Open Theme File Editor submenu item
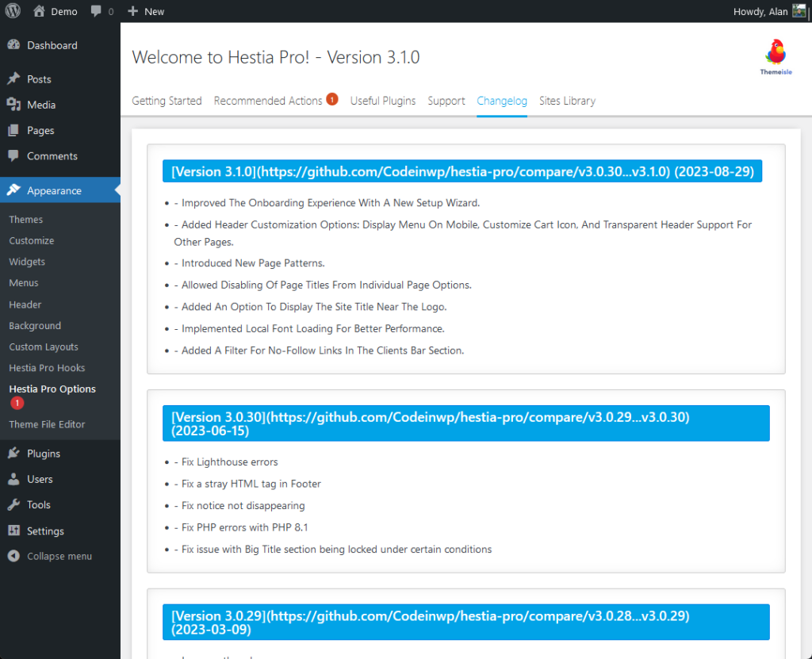812x659 pixels. point(47,424)
